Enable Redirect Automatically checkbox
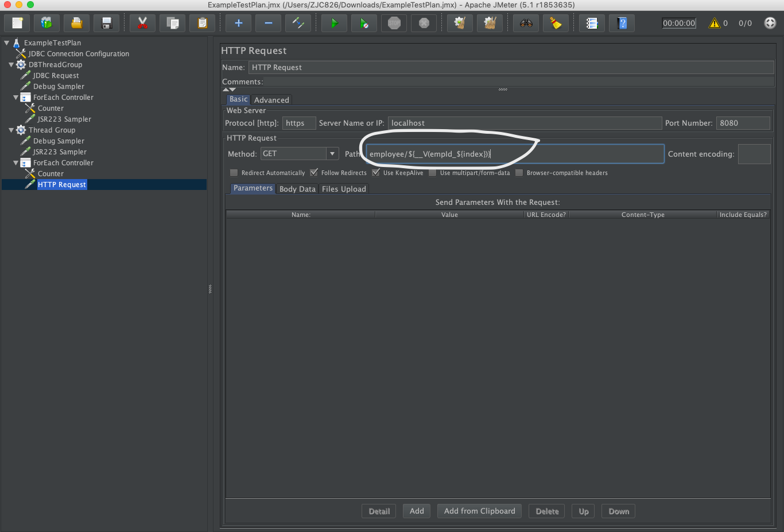 pyautogui.click(x=234, y=173)
